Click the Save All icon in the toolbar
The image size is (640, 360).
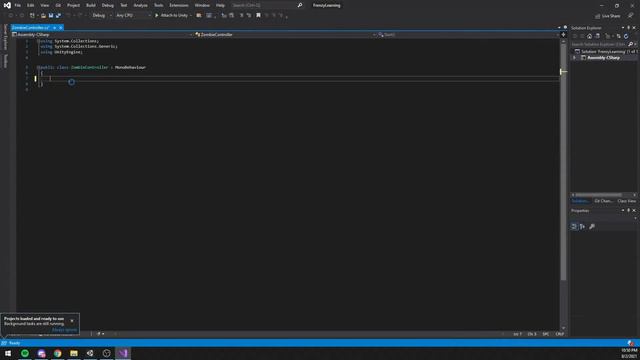pos(58,16)
